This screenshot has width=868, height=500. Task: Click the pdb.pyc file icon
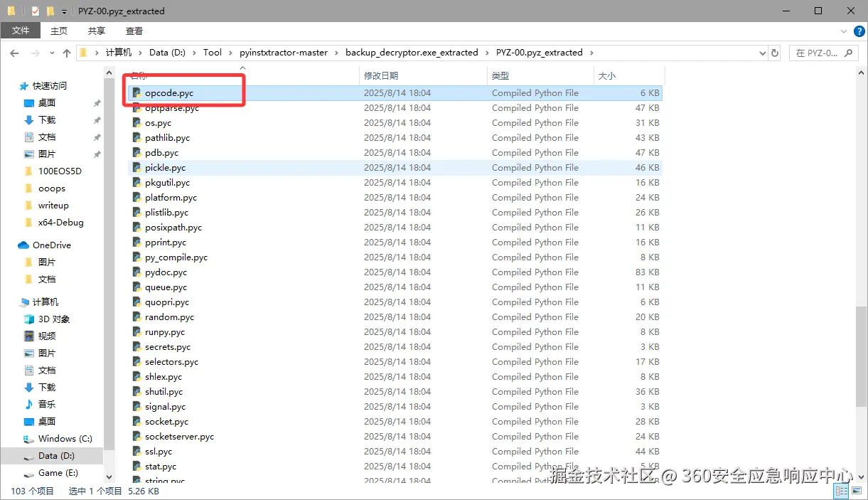136,153
